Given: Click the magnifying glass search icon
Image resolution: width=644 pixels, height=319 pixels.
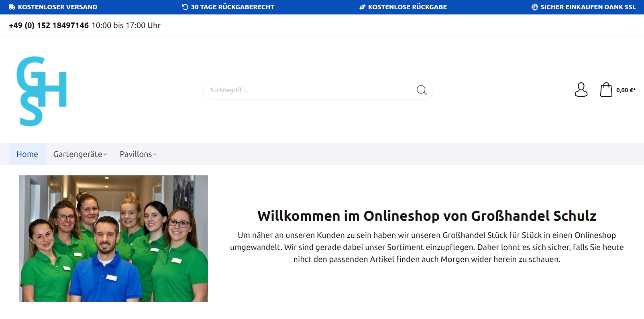Looking at the screenshot, I should (422, 90).
